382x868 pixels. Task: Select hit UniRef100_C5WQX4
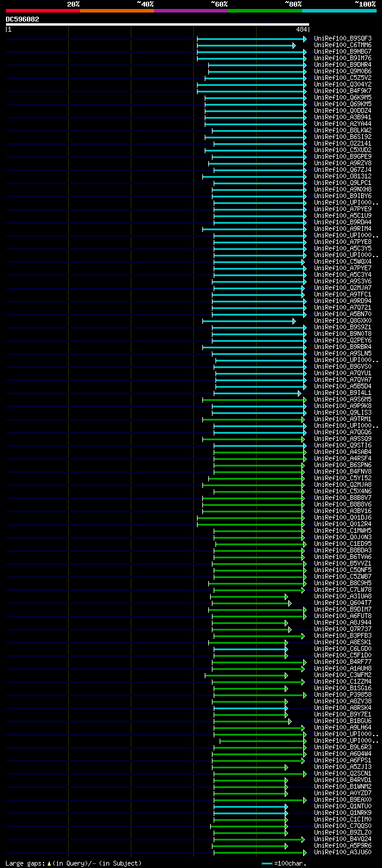[x=343, y=262]
